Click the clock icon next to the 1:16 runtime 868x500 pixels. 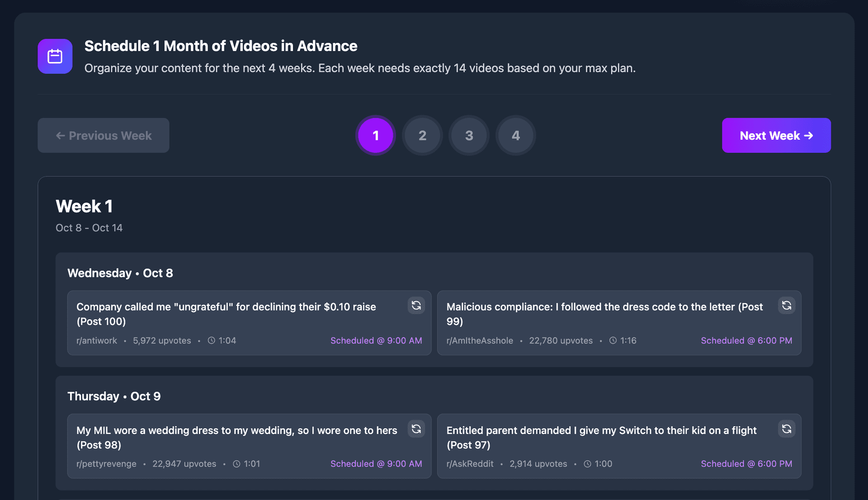pos(613,340)
